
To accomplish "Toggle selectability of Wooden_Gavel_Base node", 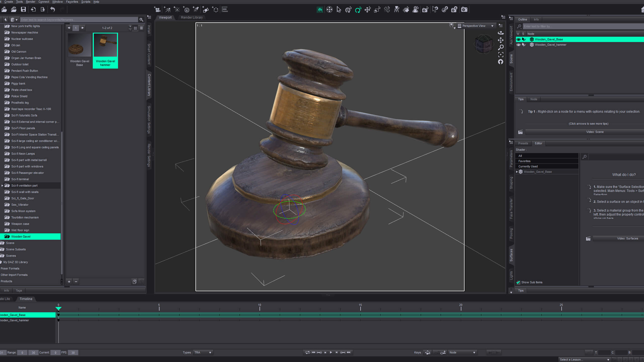I will click(524, 39).
